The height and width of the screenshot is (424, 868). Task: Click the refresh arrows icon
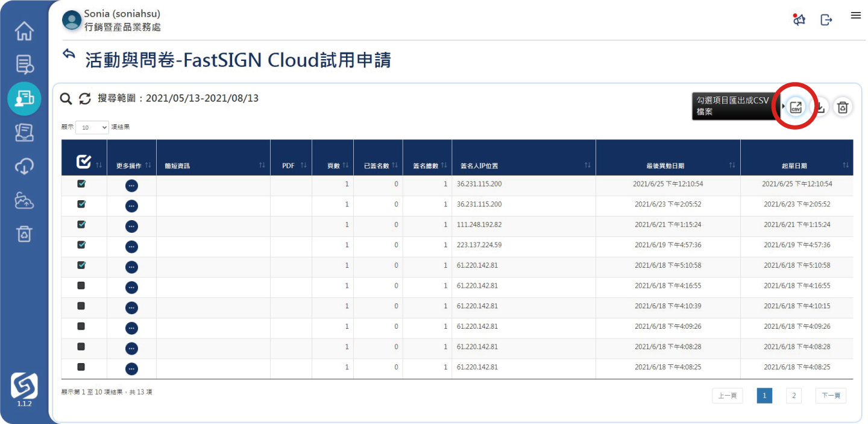(x=85, y=99)
